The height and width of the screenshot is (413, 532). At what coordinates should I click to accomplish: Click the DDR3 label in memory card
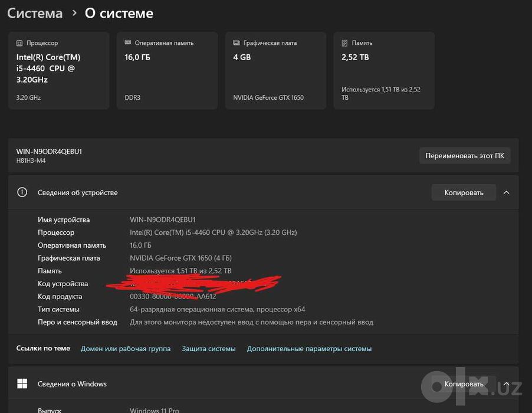132,97
